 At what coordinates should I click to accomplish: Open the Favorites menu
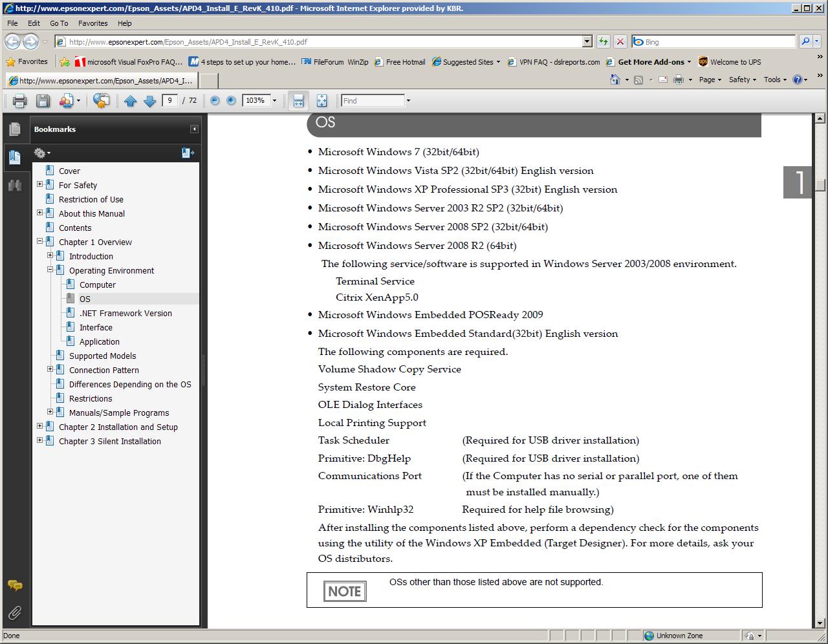[93, 23]
